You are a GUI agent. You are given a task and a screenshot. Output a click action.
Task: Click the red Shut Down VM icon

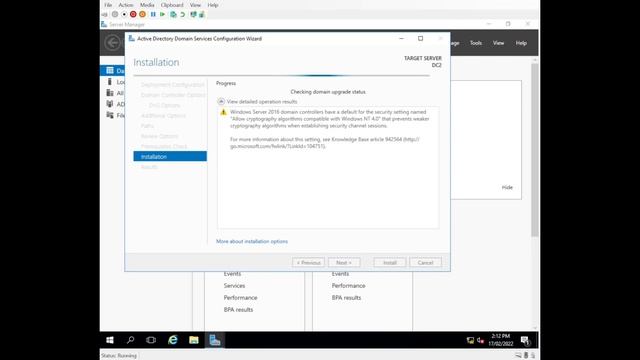point(133,14)
